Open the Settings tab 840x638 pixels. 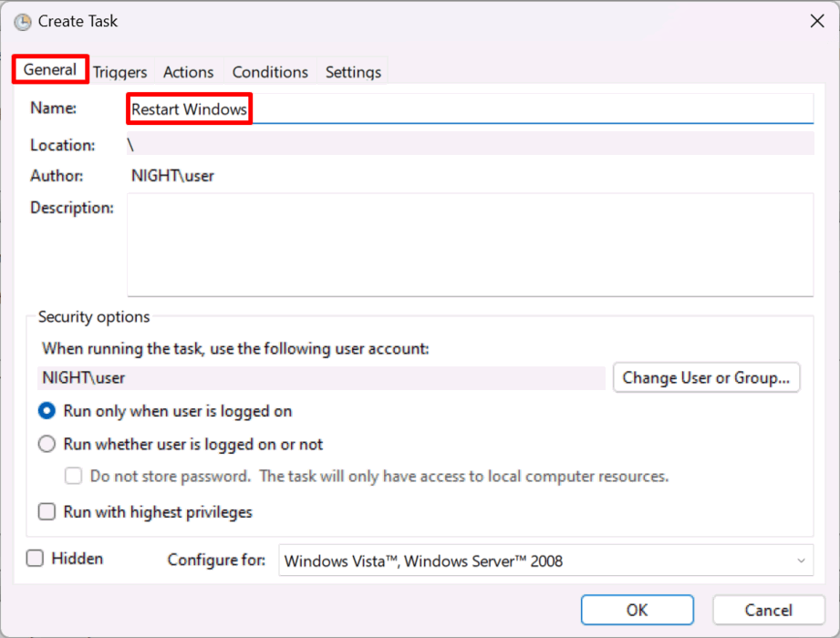pyautogui.click(x=353, y=72)
